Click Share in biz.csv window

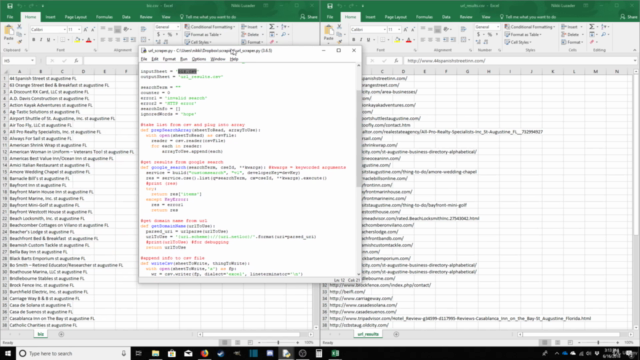point(309,17)
